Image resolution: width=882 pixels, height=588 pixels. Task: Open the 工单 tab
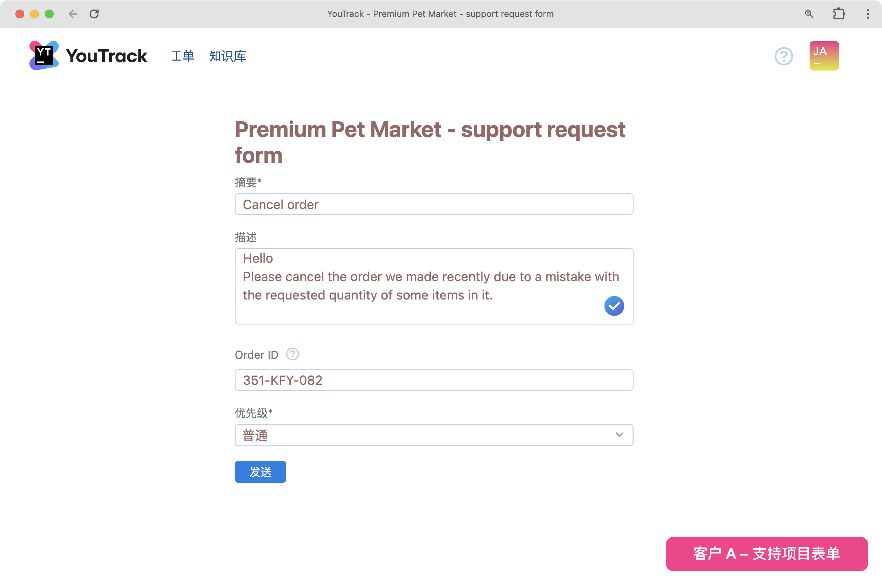pos(183,56)
